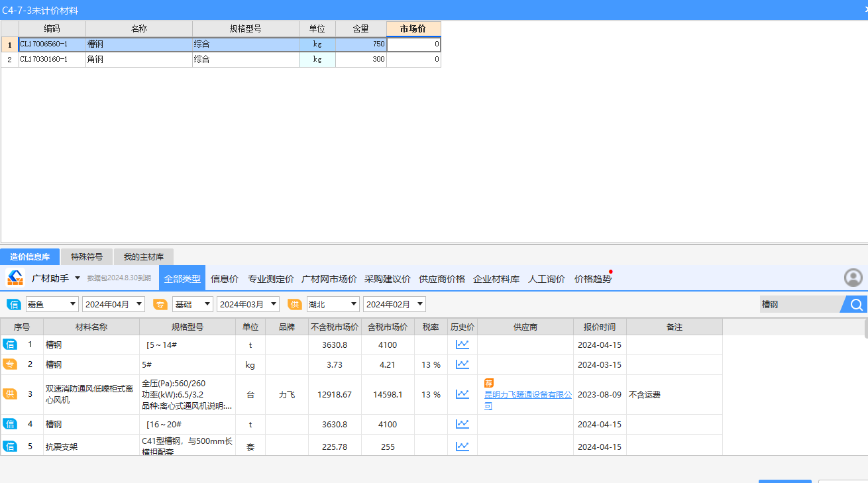Click the 信 badge on row 4
Image resolution: width=868 pixels, height=483 pixels.
(x=10, y=424)
